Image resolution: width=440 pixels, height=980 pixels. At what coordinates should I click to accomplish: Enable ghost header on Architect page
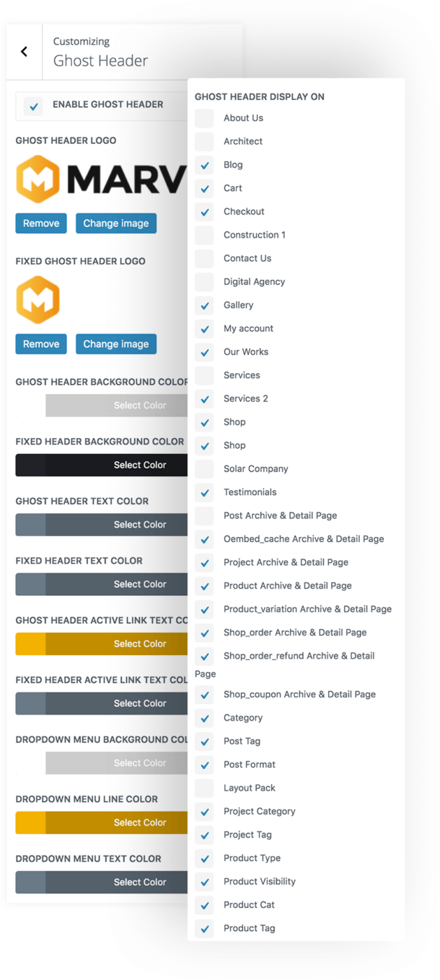[x=204, y=141]
